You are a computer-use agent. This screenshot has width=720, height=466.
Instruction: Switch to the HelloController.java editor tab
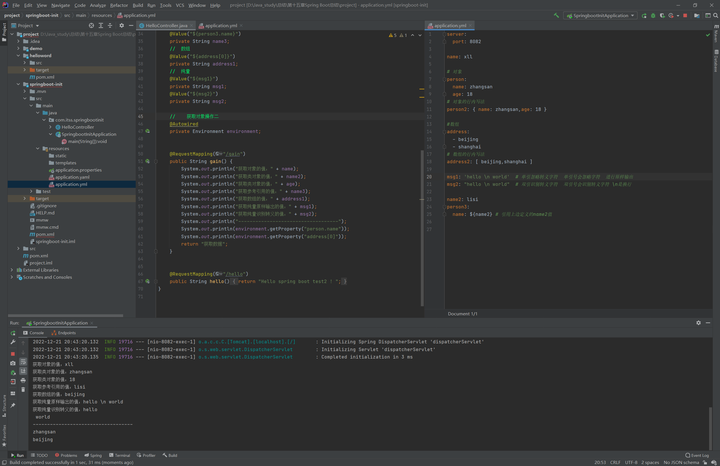point(166,26)
